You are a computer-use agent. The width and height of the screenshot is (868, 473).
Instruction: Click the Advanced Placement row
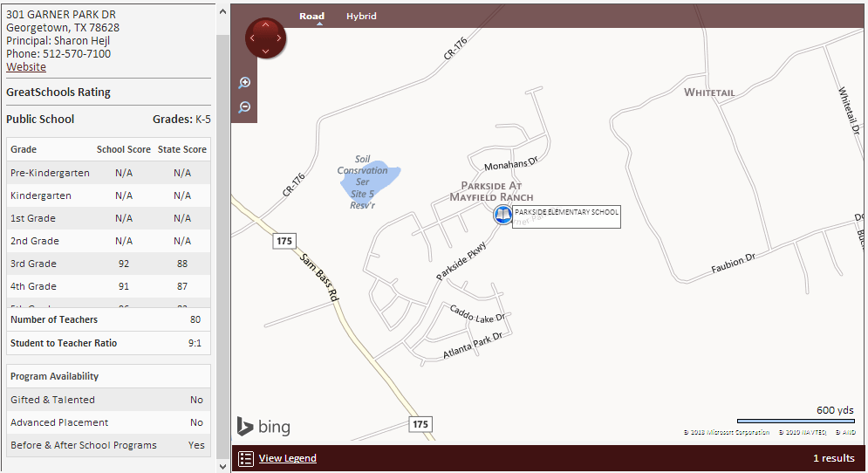[108, 422]
